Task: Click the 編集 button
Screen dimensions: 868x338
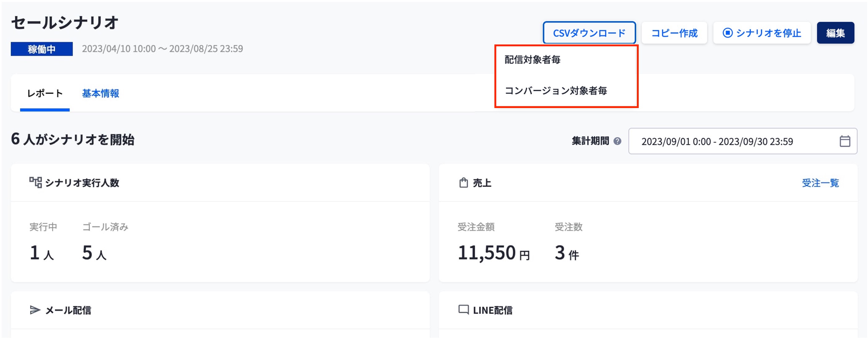Action: pyautogui.click(x=835, y=33)
